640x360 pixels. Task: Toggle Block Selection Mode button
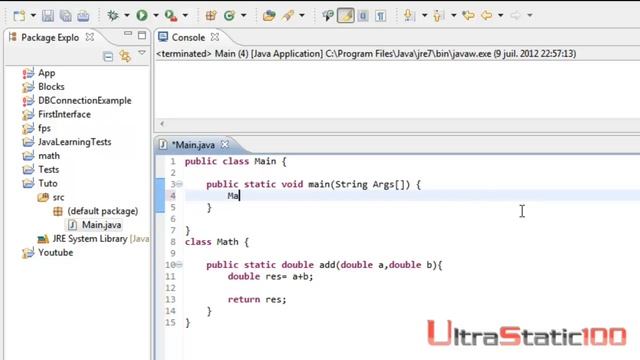point(363,16)
